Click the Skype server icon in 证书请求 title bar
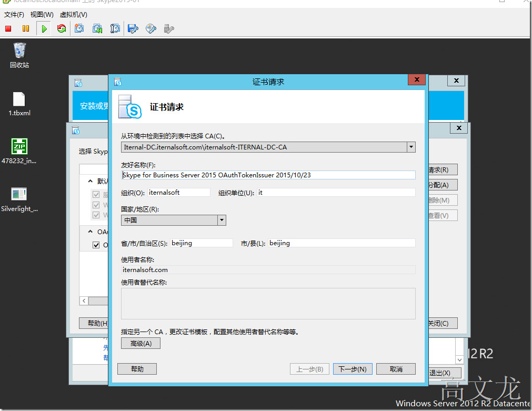The height and width of the screenshot is (411, 532). coord(118,82)
